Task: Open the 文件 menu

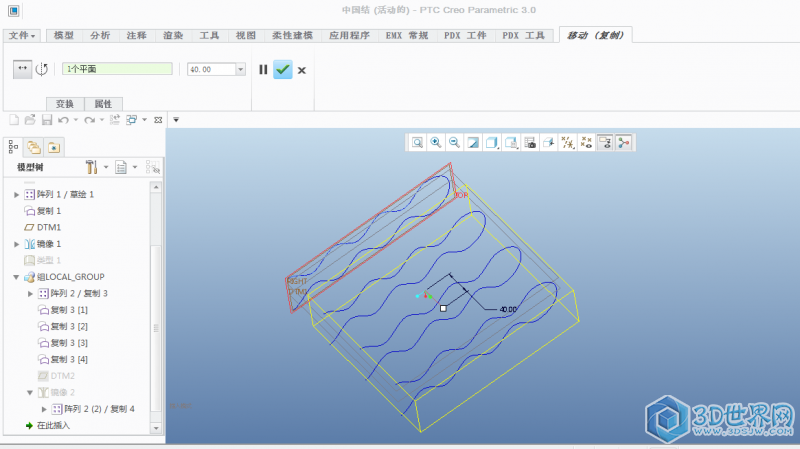Action: coord(23,35)
